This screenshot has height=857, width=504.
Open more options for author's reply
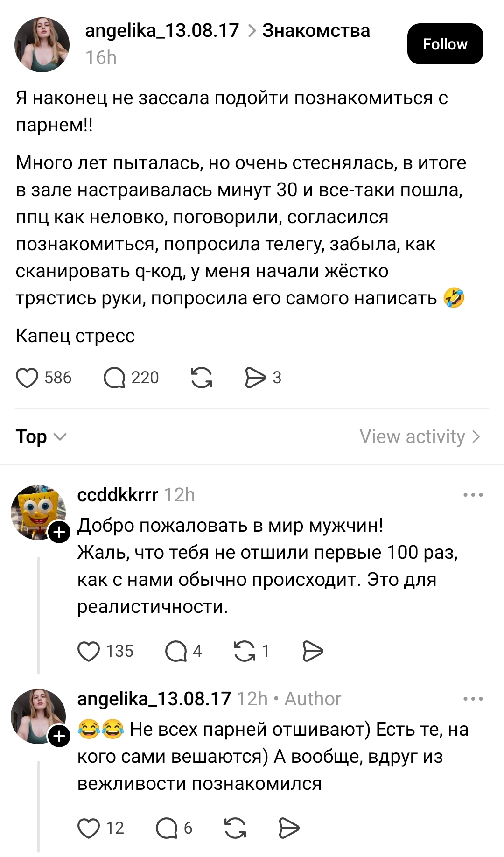473,699
